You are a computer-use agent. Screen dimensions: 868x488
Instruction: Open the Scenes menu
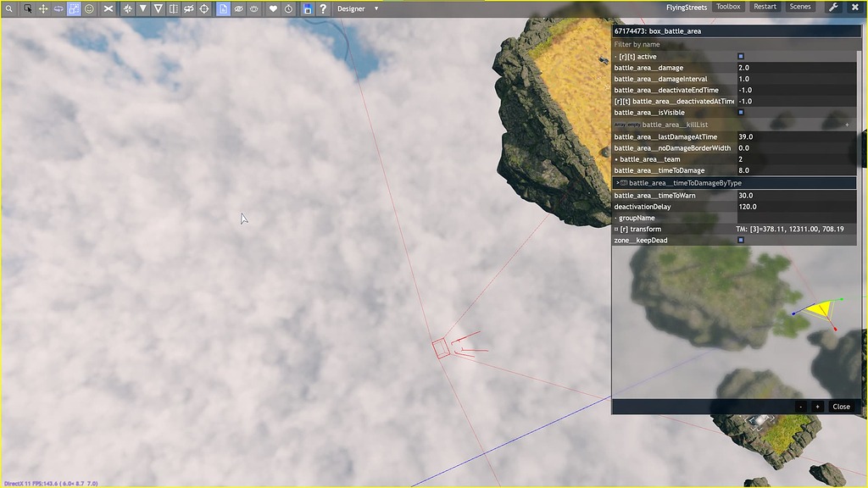point(799,6)
